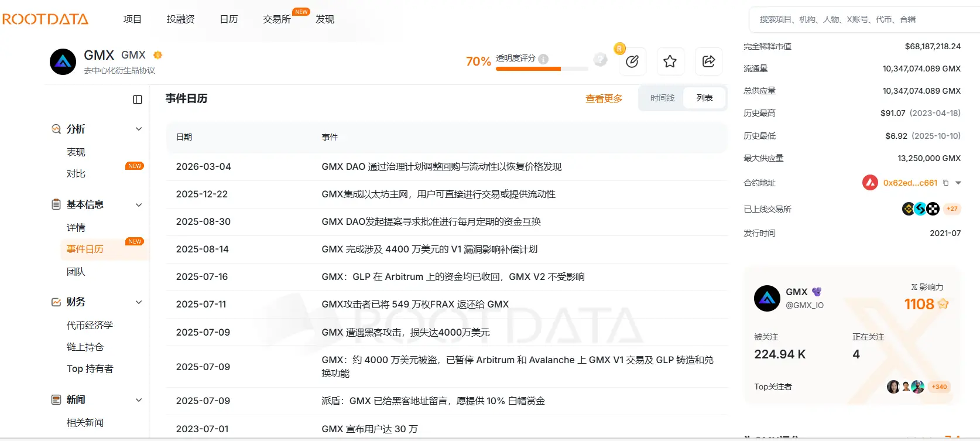This screenshot has width=980, height=441.
Task: Click the ROOTDATA logo
Action: coord(46,19)
